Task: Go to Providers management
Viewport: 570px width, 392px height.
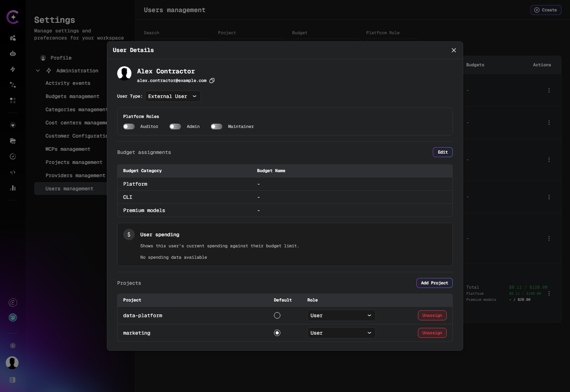Action: click(x=75, y=175)
